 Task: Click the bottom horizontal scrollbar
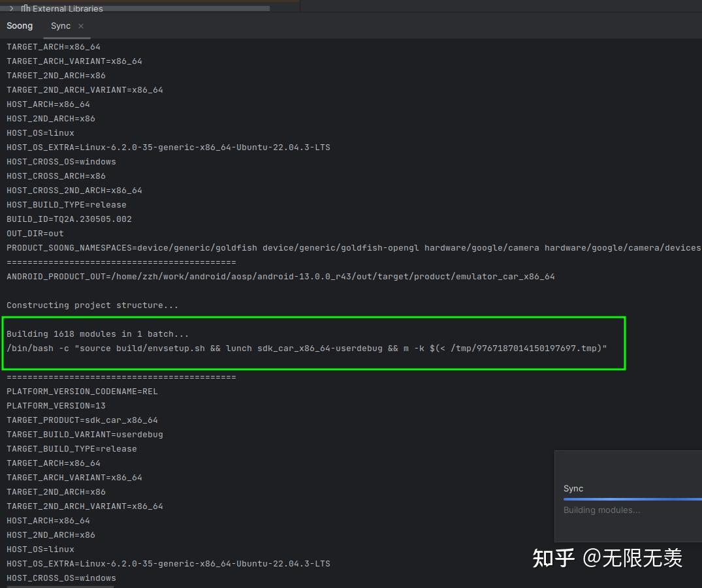(61, 585)
